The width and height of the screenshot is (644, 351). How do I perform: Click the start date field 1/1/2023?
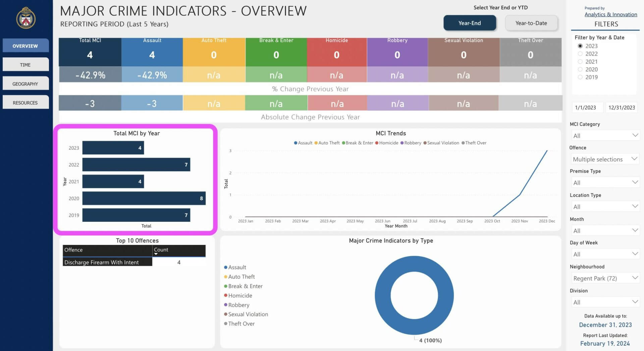(586, 107)
